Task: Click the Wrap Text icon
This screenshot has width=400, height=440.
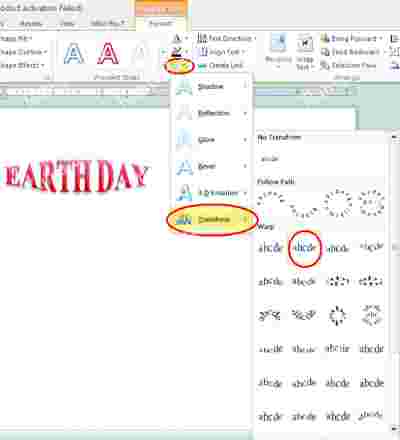Action: coord(305,52)
